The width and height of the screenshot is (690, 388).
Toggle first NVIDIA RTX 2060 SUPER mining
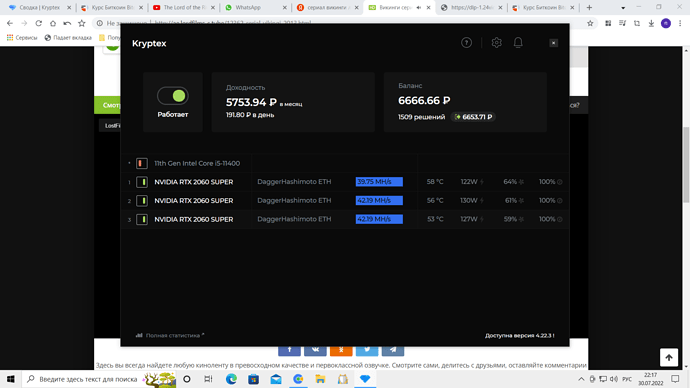point(142,182)
